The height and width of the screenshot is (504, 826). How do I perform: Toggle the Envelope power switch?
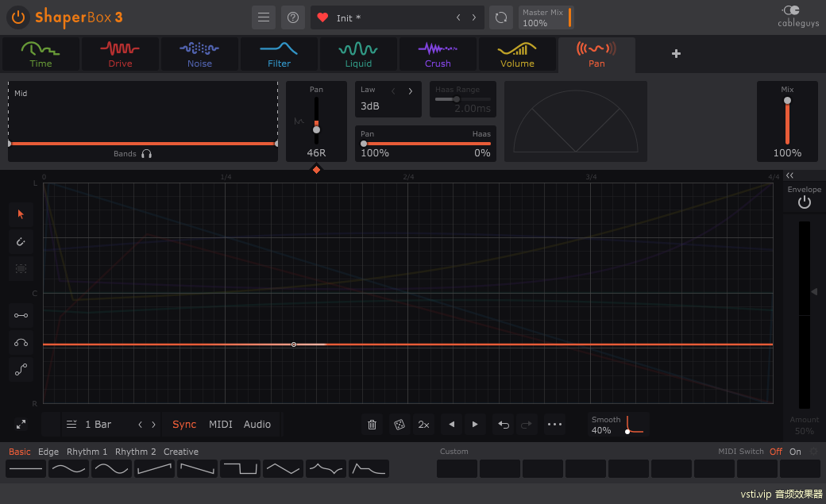click(804, 202)
